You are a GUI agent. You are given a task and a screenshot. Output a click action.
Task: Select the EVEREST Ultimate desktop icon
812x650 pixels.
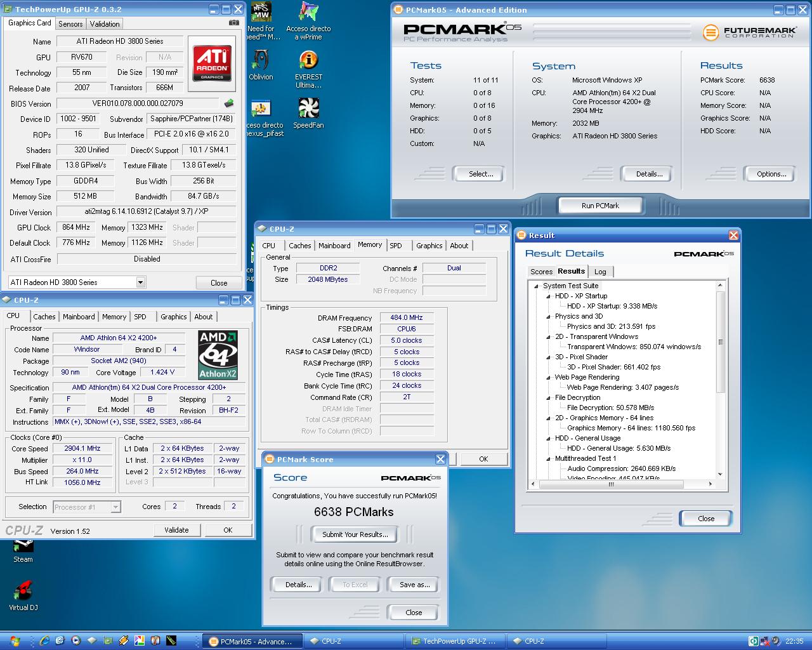[308, 70]
